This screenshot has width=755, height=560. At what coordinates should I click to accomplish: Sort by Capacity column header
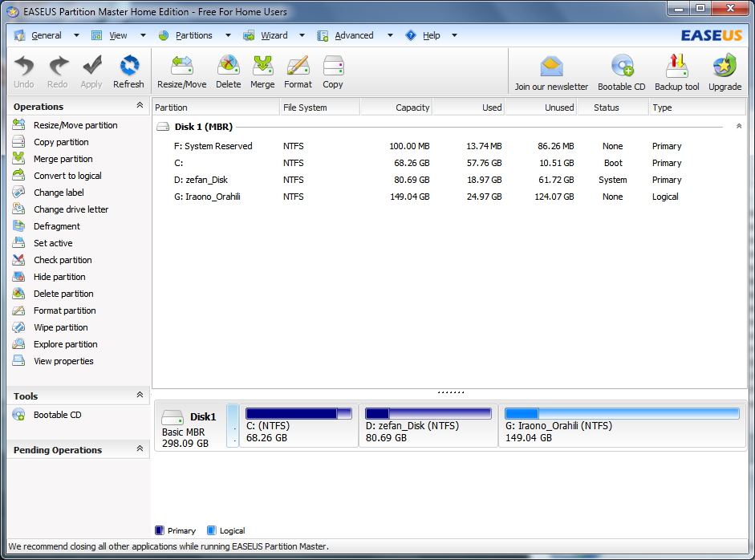tap(396, 108)
